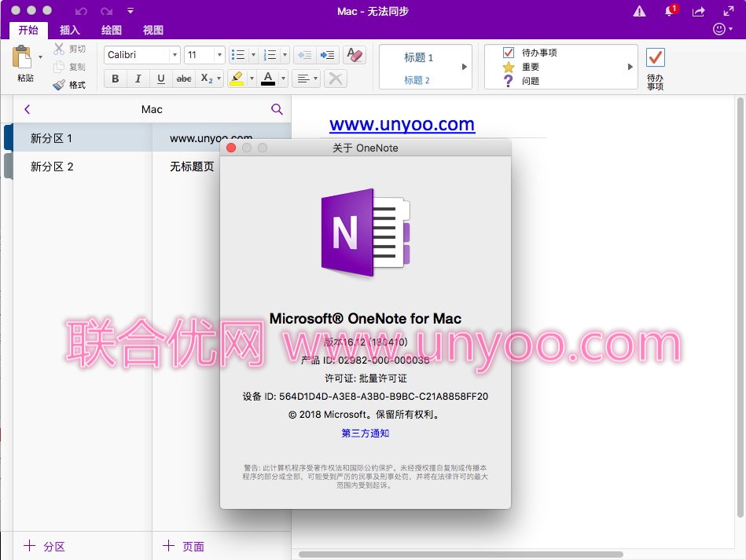
Task: Decrease the indent level
Action: pos(304,55)
